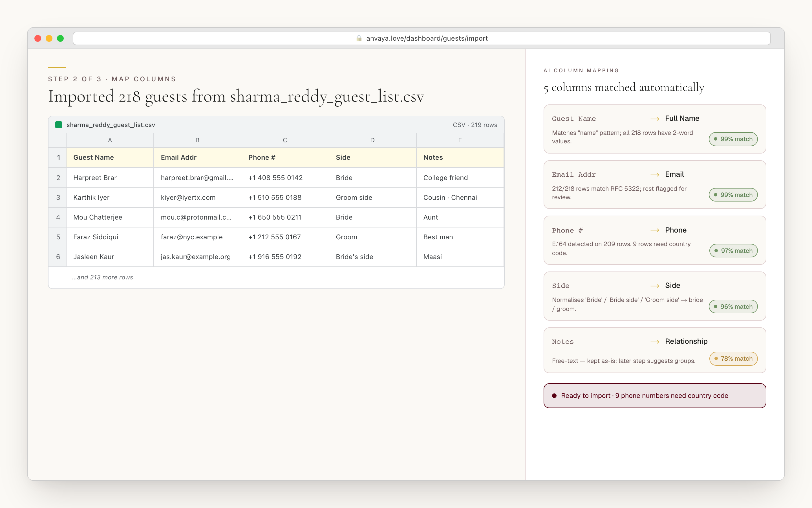Select column D header
The width and height of the screenshot is (812, 508).
tap(372, 140)
